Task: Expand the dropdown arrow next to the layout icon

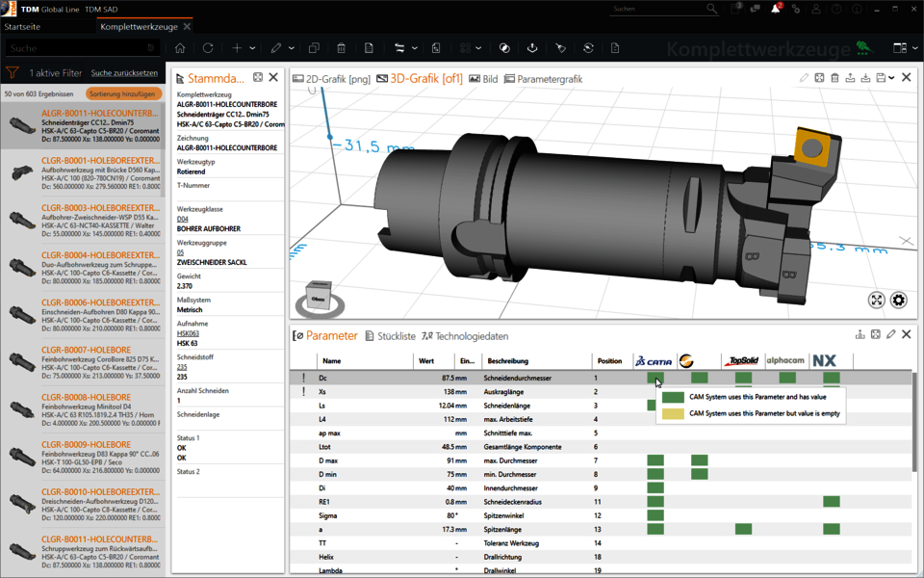Action: (915, 48)
